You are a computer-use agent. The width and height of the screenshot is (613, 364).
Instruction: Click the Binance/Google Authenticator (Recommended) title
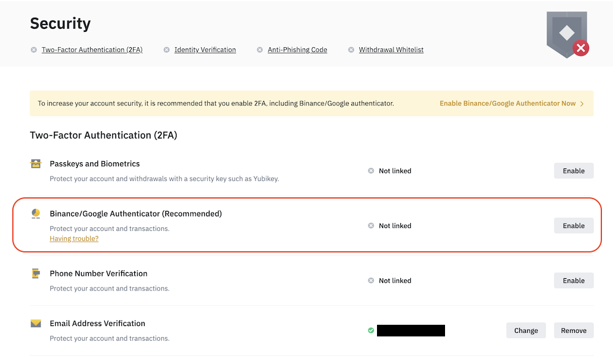point(135,213)
